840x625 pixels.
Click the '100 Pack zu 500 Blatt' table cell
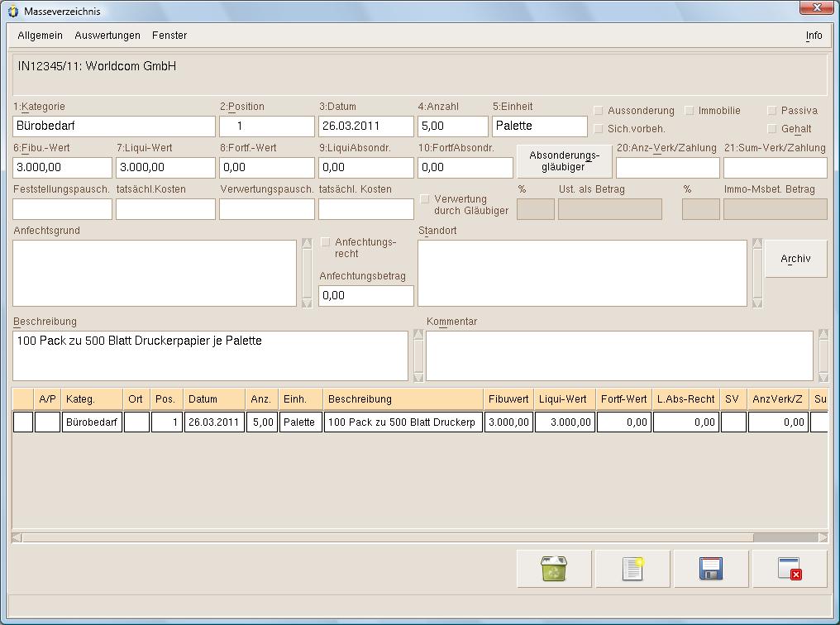[x=403, y=422]
